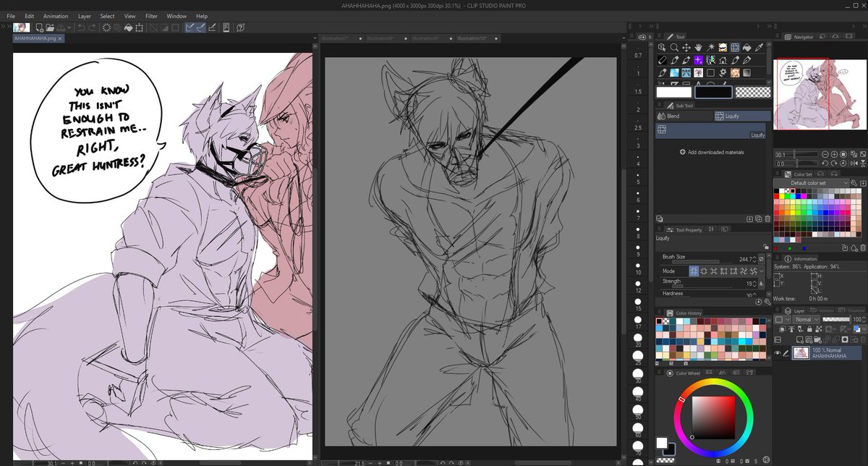Open dropdown arrow next to save icon

click(x=69, y=27)
